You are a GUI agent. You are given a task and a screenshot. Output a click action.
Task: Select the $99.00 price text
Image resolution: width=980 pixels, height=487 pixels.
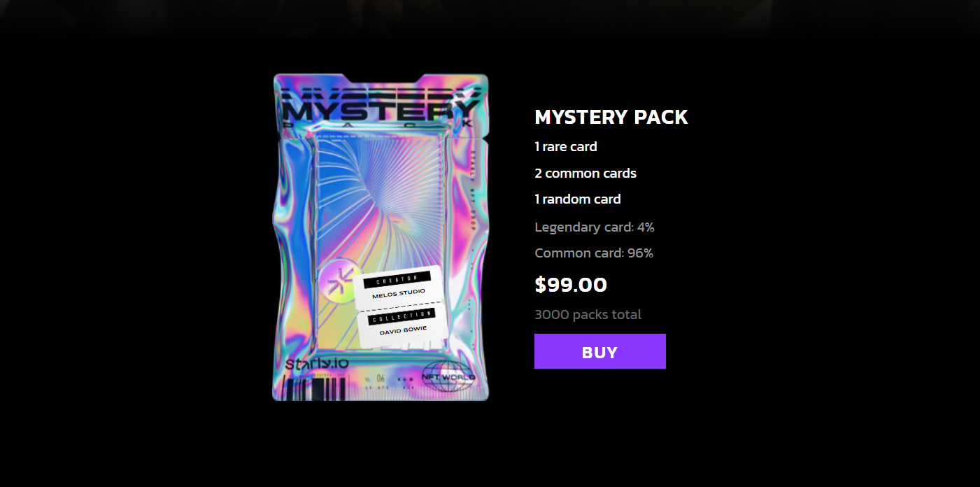(x=571, y=285)
